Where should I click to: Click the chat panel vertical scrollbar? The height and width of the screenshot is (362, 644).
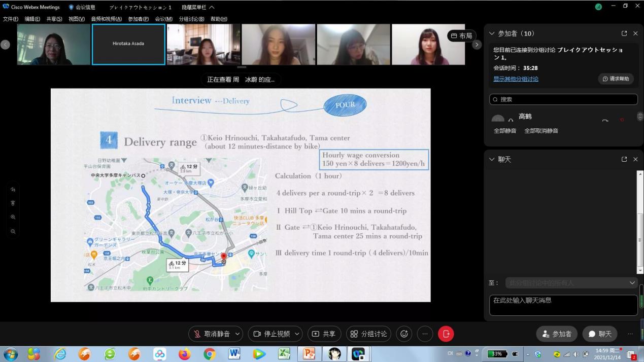(x=640, y=223)
